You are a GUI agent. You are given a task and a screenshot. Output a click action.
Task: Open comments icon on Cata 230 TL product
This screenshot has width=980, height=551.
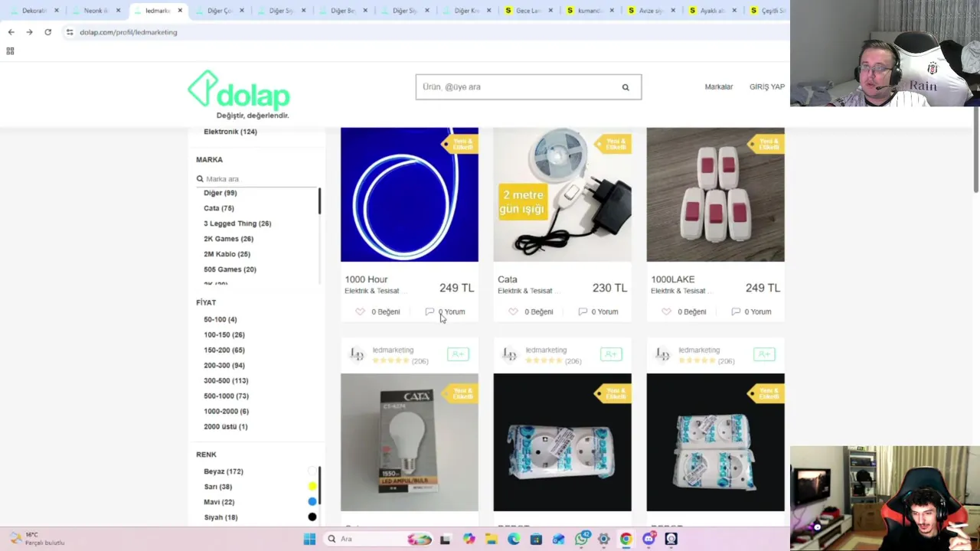point(583,311)
